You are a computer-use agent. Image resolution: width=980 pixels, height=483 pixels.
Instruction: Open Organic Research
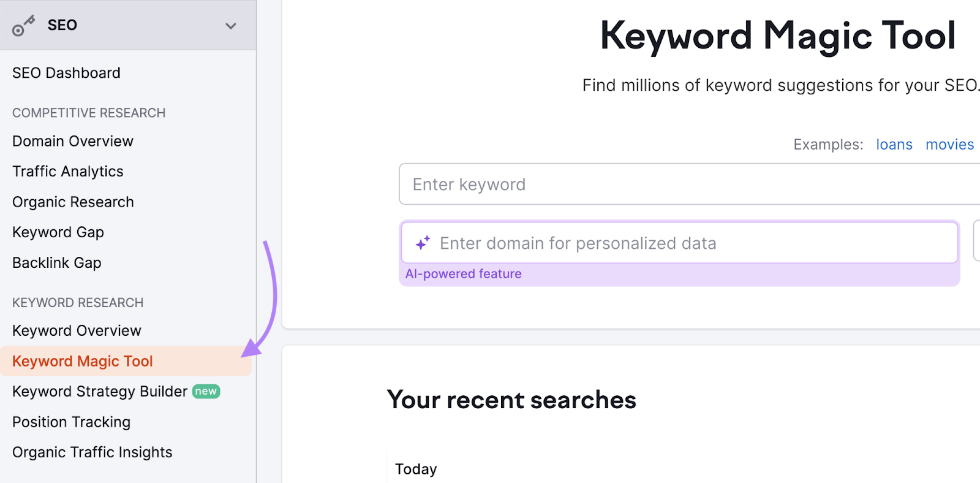click(x=72, y=202)
